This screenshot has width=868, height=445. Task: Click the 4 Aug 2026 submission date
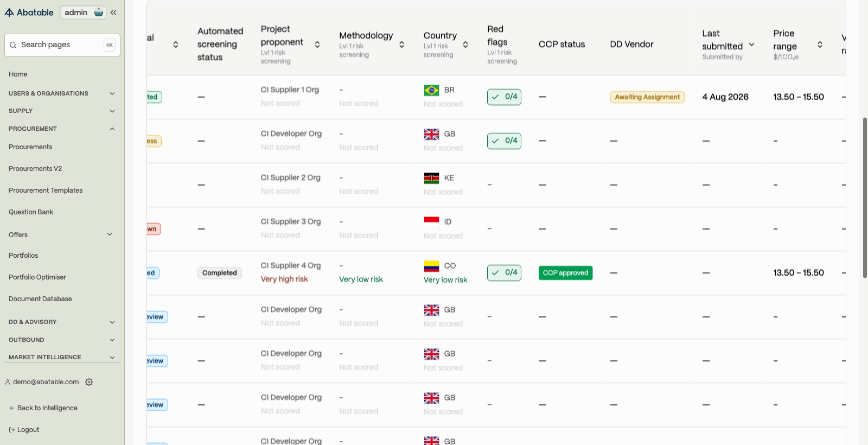point(725,97)
